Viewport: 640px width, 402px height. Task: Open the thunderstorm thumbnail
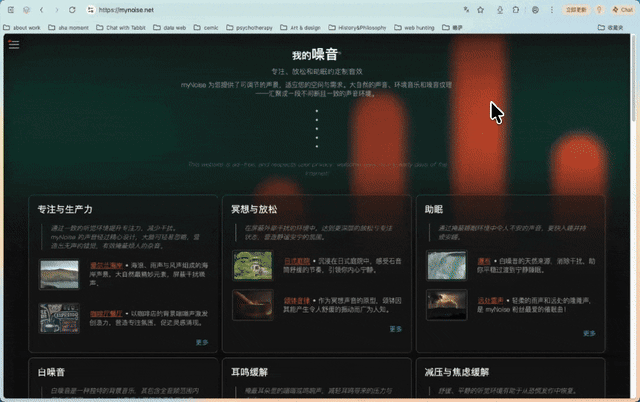click(x=447, y=305)
